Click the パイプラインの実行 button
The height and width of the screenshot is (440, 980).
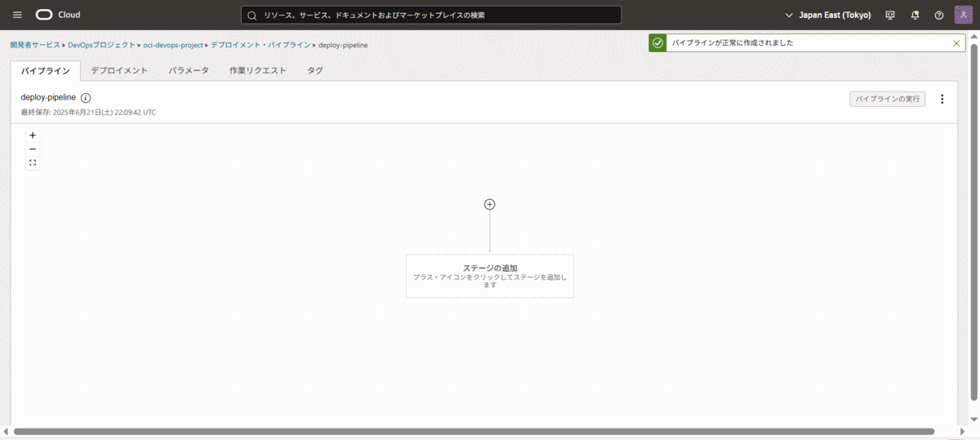[x=888, y=99]
